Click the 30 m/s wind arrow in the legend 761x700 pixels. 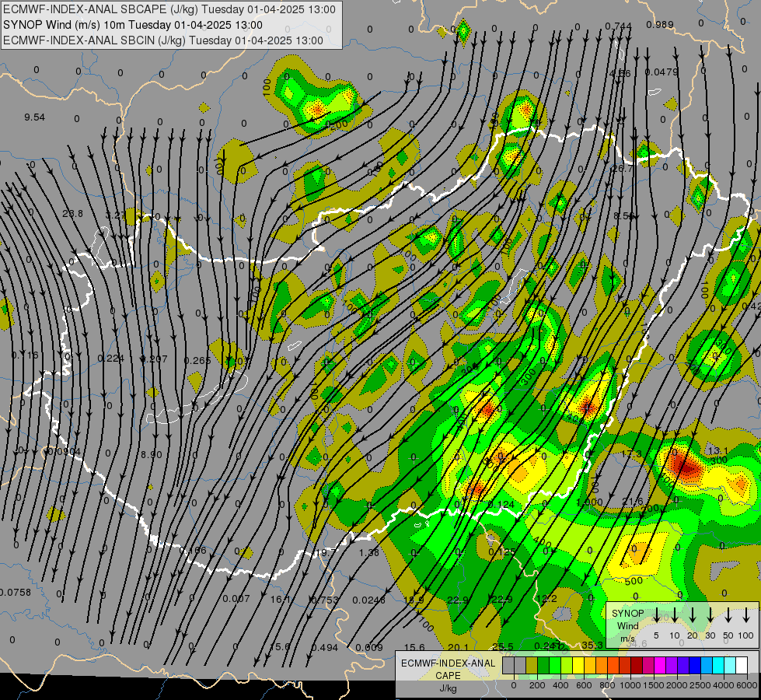pos(710,615)
